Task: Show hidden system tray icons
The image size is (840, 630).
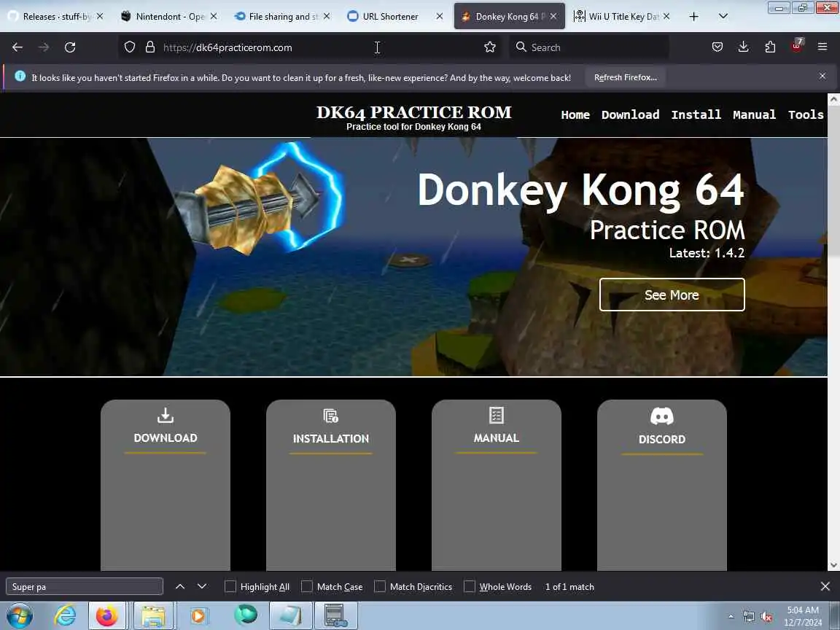Action: pos(731,617)
